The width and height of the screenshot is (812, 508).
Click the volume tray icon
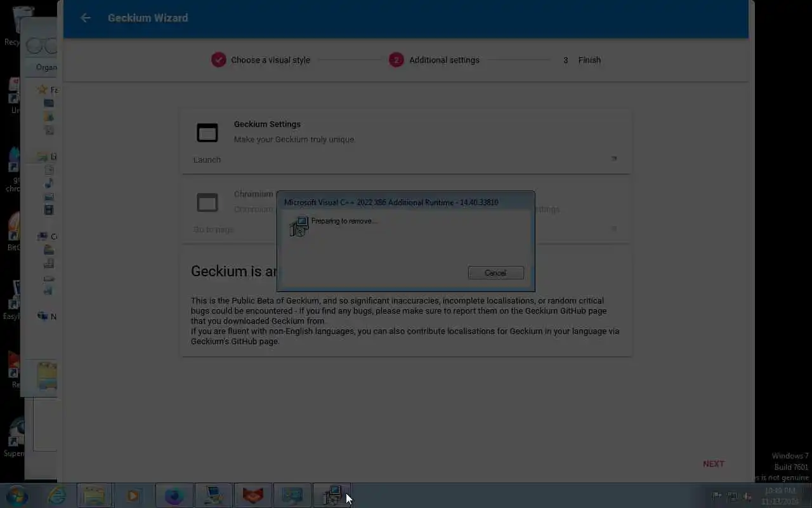coord(748,496)
